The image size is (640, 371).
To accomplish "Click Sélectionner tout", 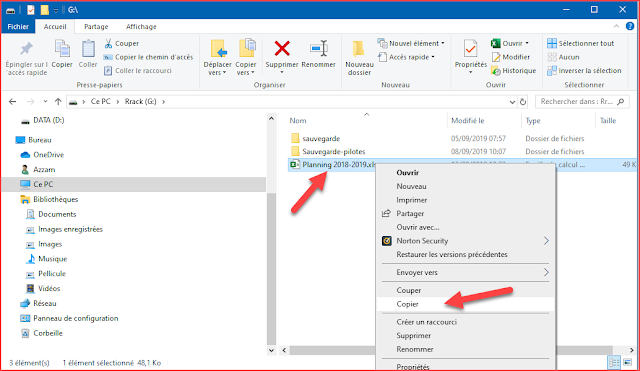I will tap(580, 43).
